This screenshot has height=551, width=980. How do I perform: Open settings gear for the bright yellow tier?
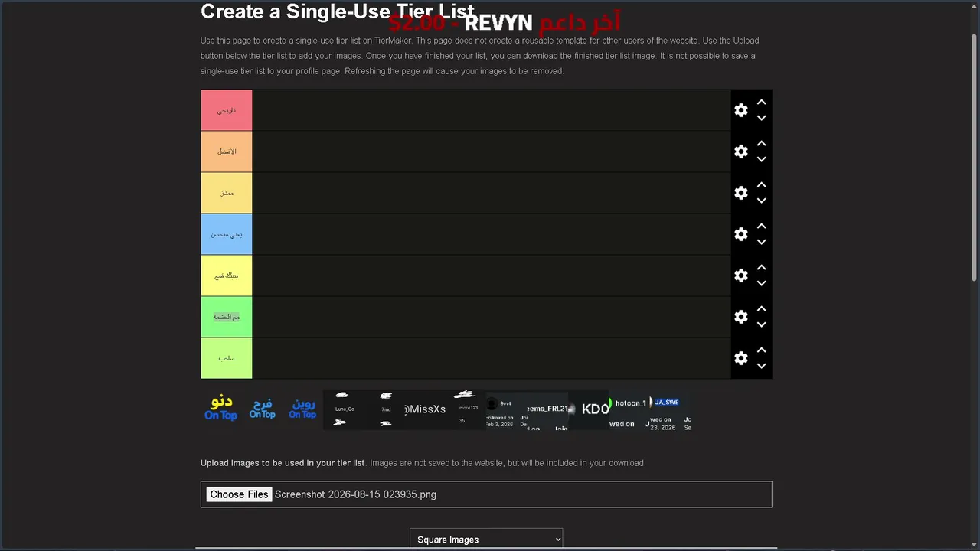[740, 275]
